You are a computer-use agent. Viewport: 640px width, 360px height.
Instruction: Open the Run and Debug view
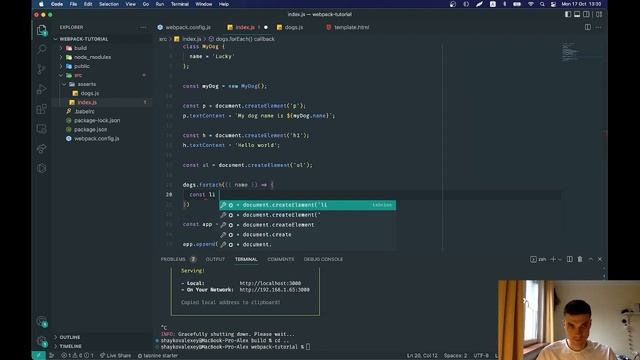(x=42, y=89)
